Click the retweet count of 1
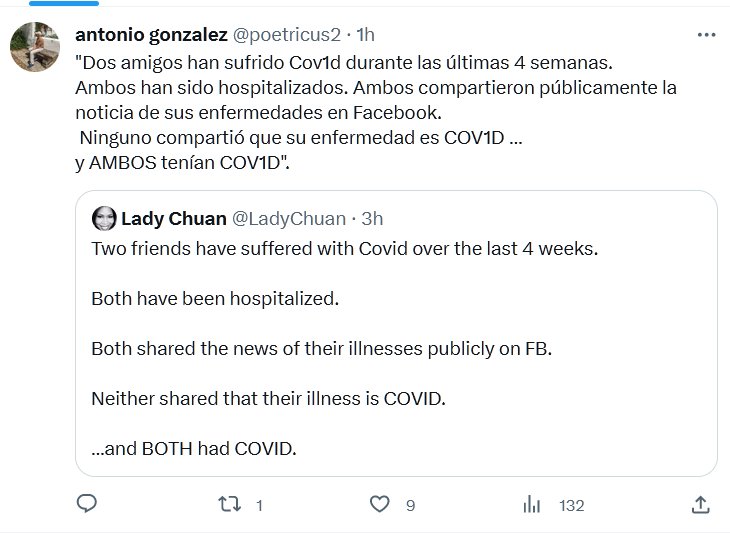730x534 pixels. click(x=259, y=505)
